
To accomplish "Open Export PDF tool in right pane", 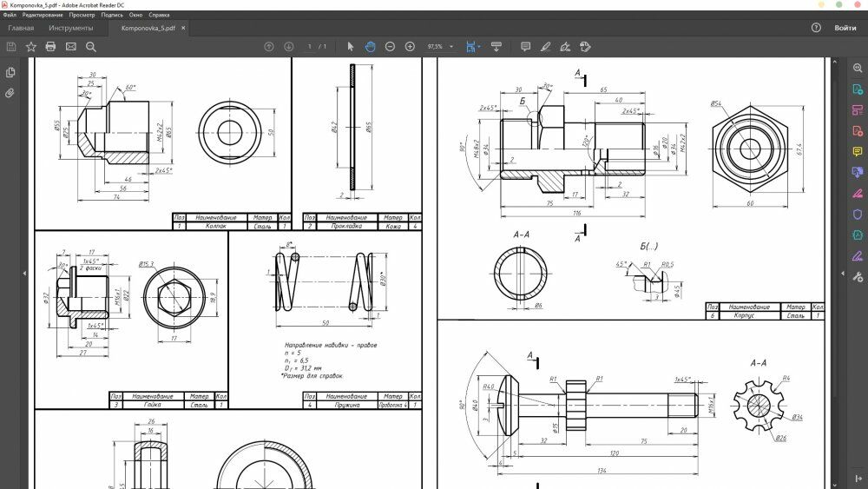I will click(858, 89).
